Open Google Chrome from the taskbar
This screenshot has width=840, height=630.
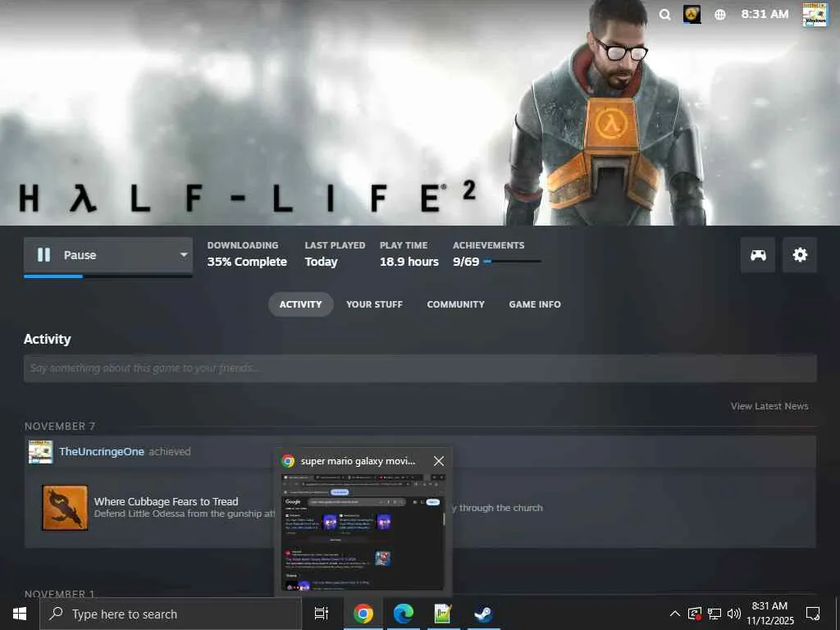pyautogui.click(x=363, y=614)
